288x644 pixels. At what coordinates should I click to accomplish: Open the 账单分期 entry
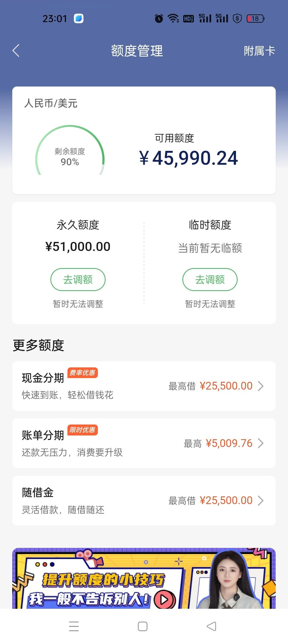(144, 443)
